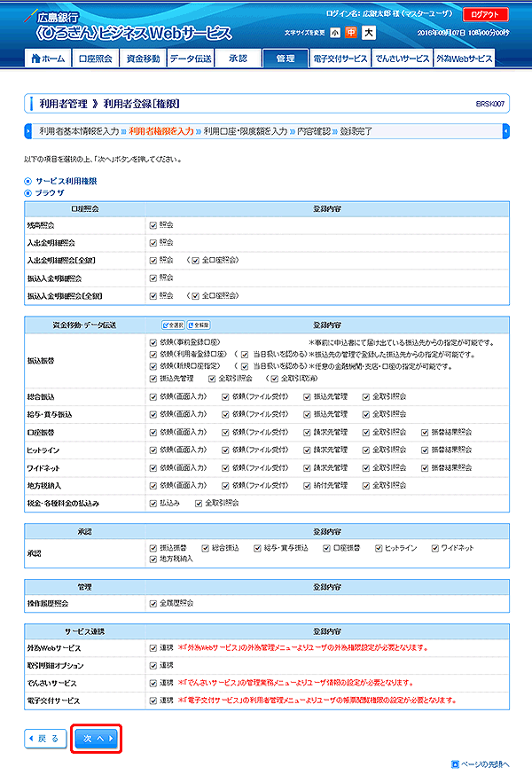Toggle 承認 給与・賞与振込 checkbox
The image size is (532, 775).
coord(257,548)
